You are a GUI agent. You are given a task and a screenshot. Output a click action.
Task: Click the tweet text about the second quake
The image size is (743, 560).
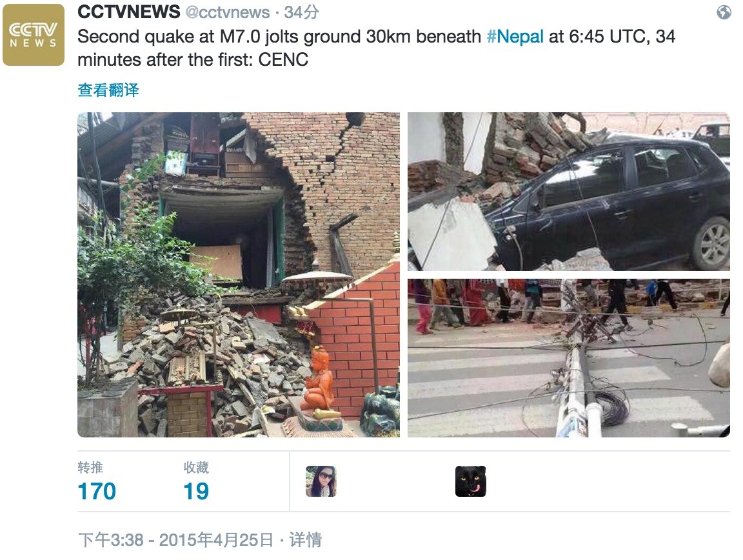point(376,48)
